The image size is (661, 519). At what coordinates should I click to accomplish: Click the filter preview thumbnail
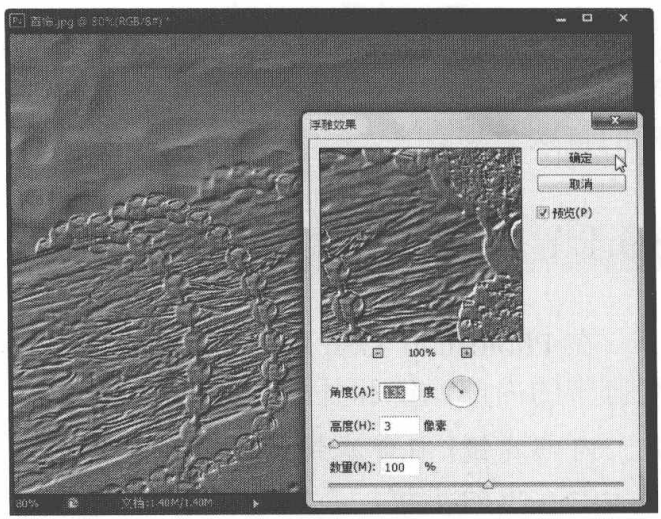pyautogui.click(x=421, y=245)
